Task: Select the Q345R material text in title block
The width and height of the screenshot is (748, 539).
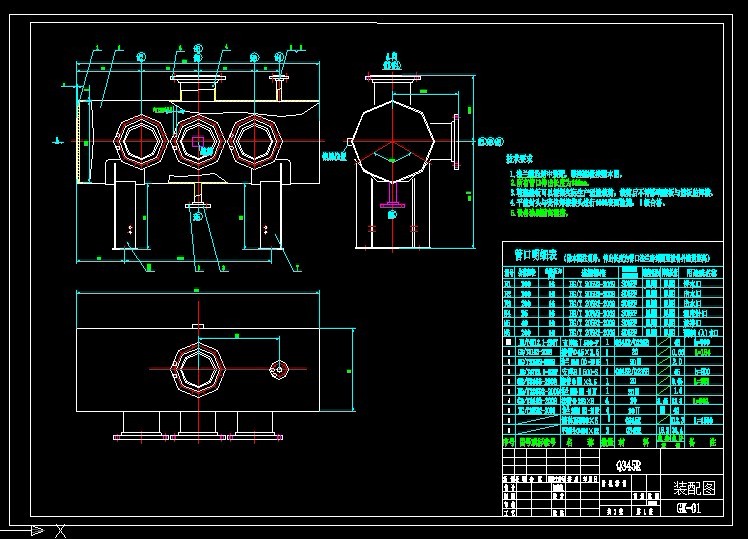Action: click(x=629, y=466)
